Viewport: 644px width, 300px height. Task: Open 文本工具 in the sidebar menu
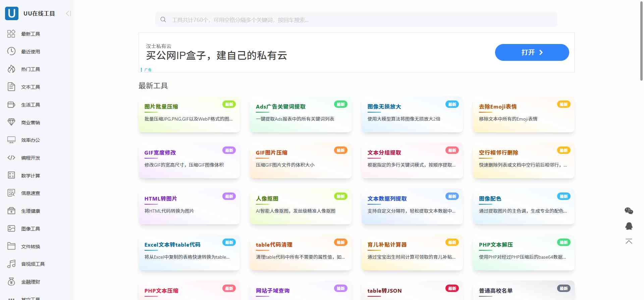31,87
